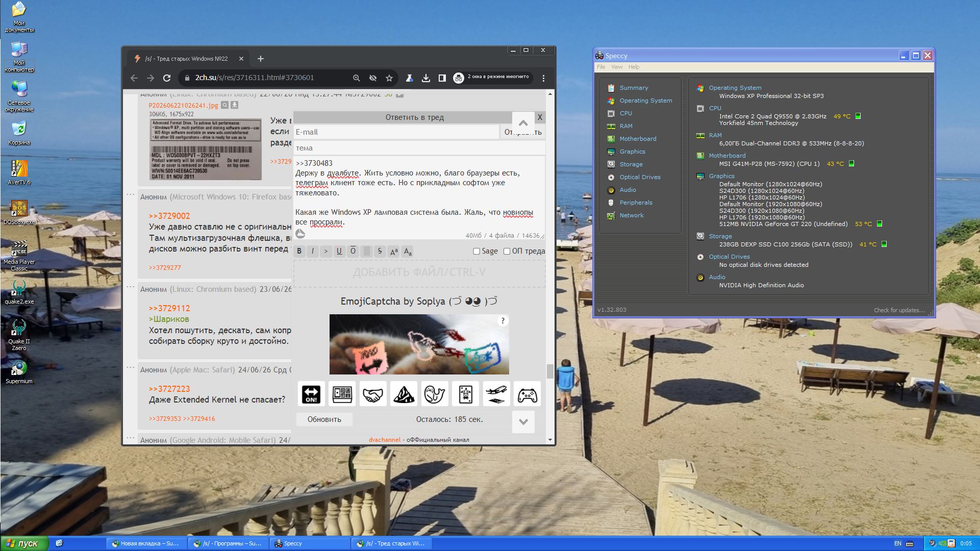The image size is (980, 551).
Task: Select the ON! arrow captcha emoji
Action: [311, 394]
